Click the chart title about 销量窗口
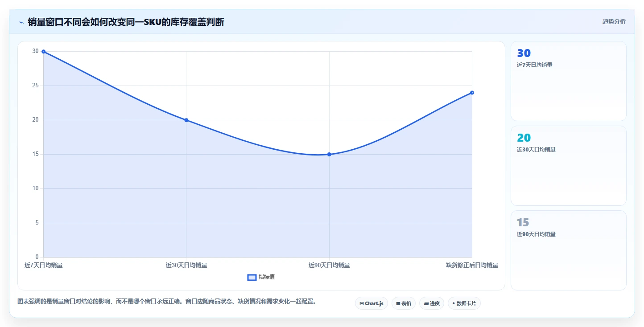644x327 pixels. coord(126,22)
